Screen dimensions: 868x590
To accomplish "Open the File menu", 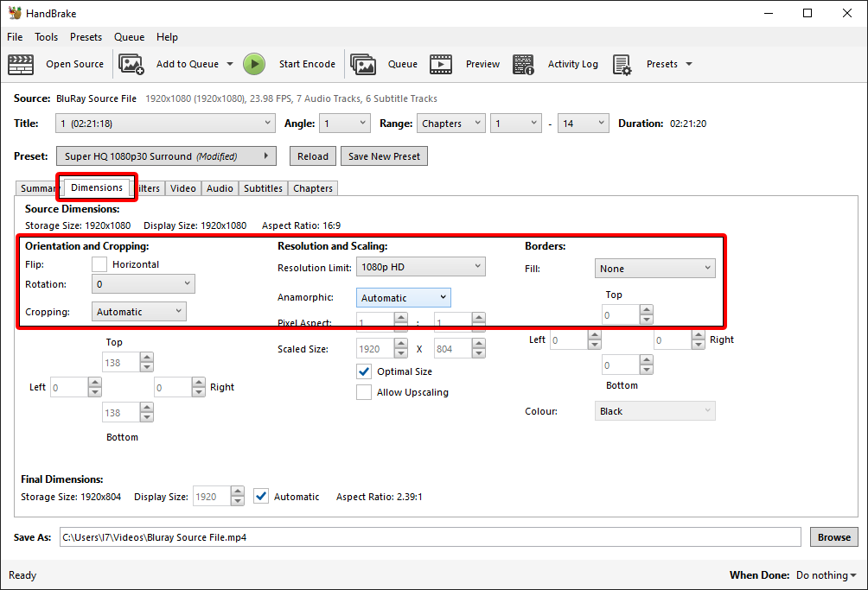I will pyautogui.click(x=15, y=37).
